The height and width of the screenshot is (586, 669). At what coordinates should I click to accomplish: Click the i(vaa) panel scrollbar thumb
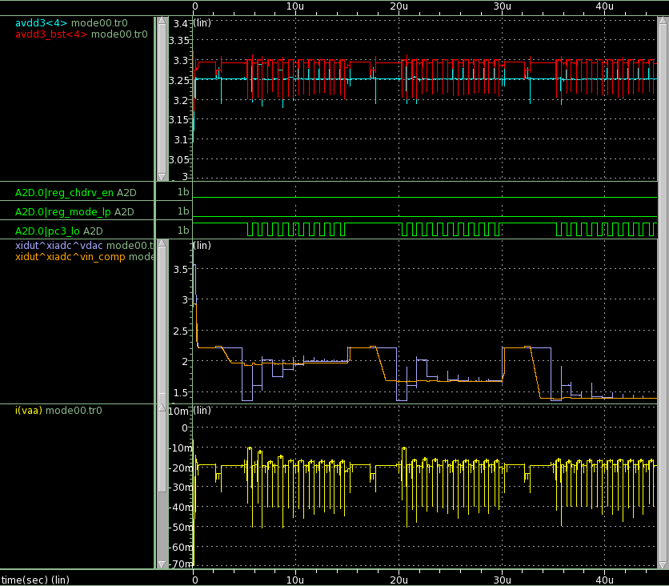tap(162, 452)
